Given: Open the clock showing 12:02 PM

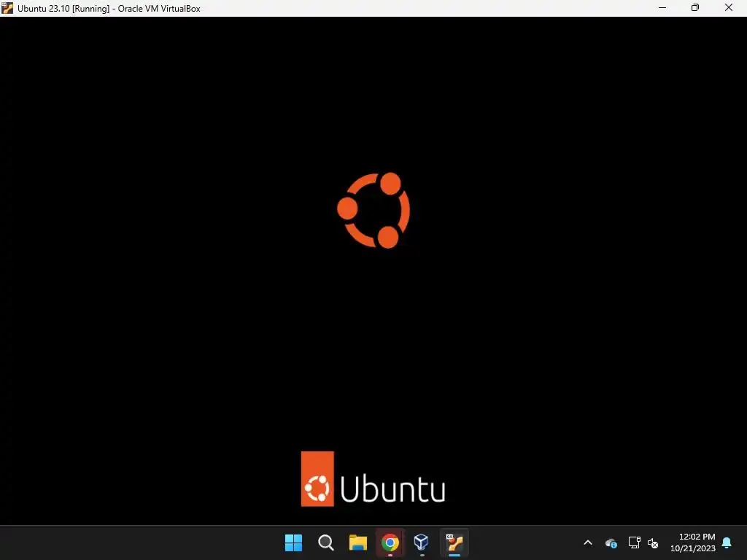Looking at the screenshot, I should (x=693, y=542).
